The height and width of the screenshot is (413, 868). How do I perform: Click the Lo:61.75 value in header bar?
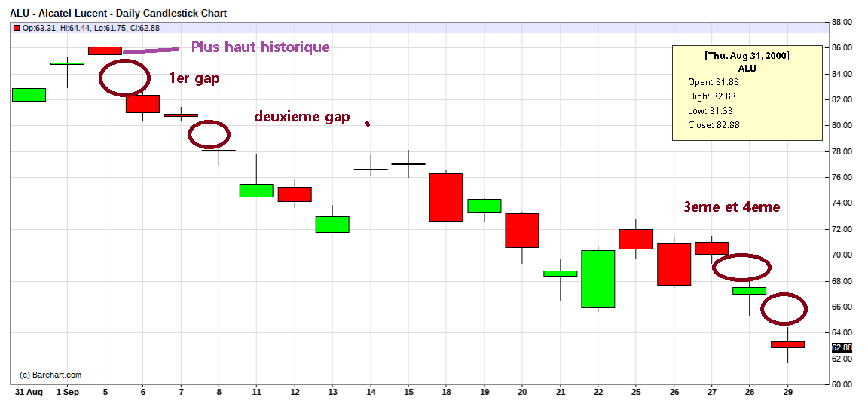pyautogui.click(x=112, y=28)
